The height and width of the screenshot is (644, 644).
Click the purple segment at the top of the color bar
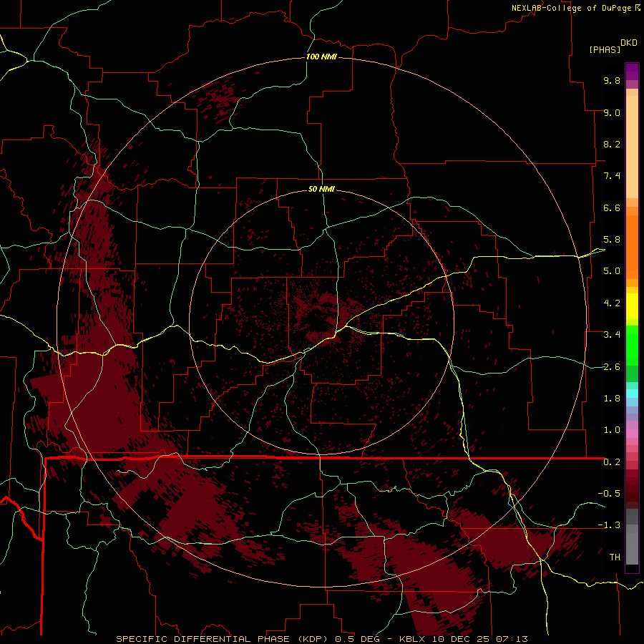(x=632, y=72)
